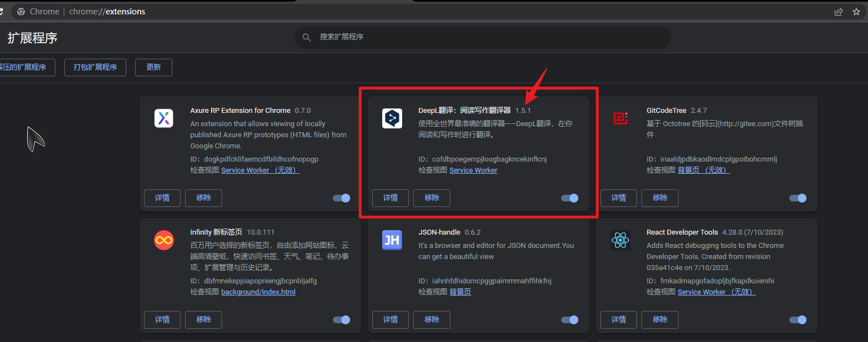Toggle off the Infinity new tab extension
Screen dimensions: 868x342
(341, 320)
